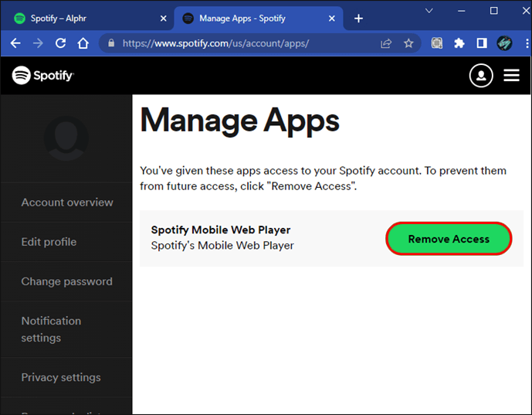Viewport: 532px width, 415px height.
Task: Reload the Manage Apps page
Action: [61, 43]
